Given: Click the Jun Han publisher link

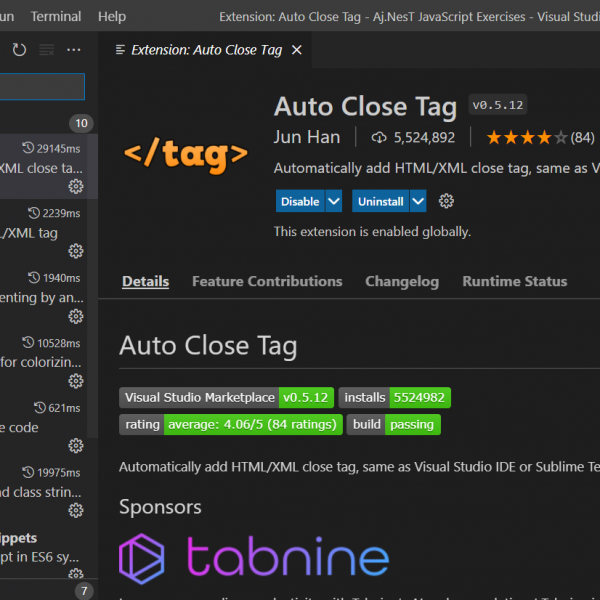Looking at the screenshot, I should tap(307, 137).
